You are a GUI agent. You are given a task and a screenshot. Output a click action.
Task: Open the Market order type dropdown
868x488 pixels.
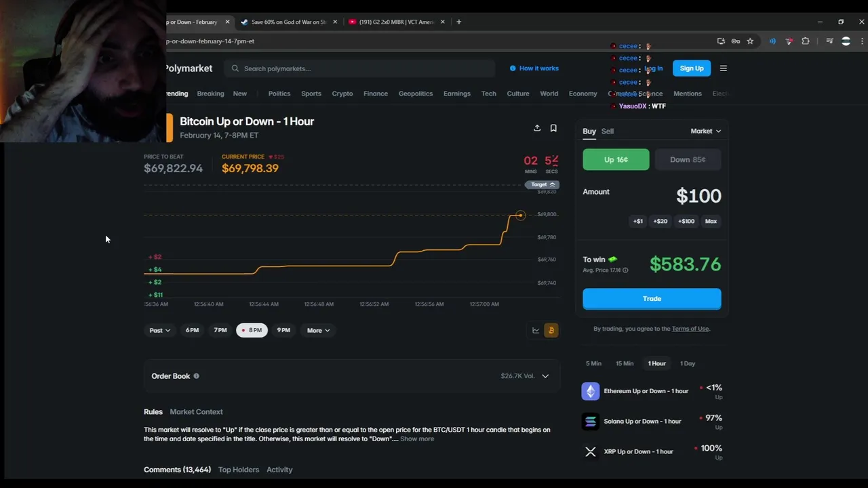coord(706,131)
